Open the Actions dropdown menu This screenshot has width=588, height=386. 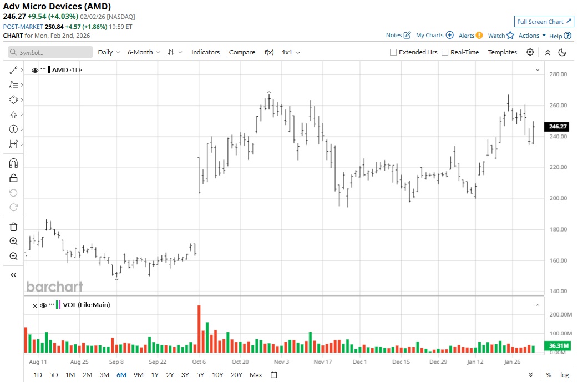click(x=532, y=36)
